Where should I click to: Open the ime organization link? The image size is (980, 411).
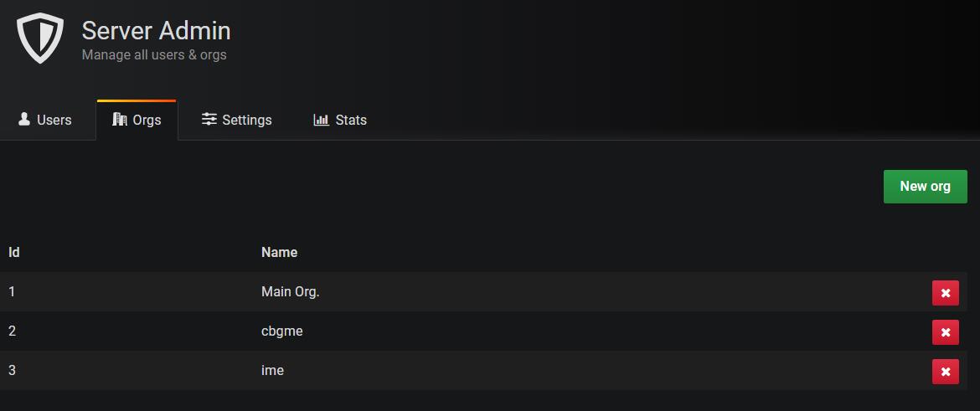point(272,371)
